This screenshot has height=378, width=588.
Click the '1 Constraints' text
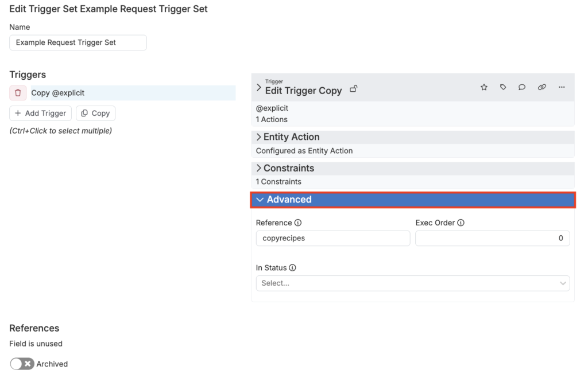pyautogui.click(x=278, y=182)
